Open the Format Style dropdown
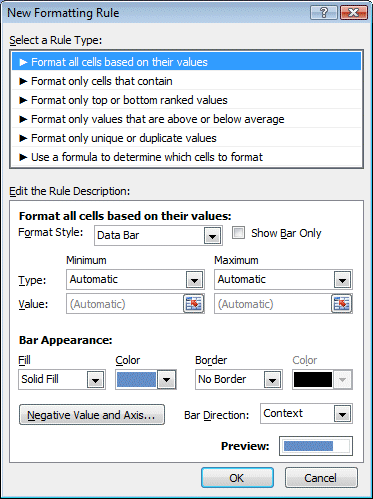The image size is (373, 499). [x=158, y=235]
